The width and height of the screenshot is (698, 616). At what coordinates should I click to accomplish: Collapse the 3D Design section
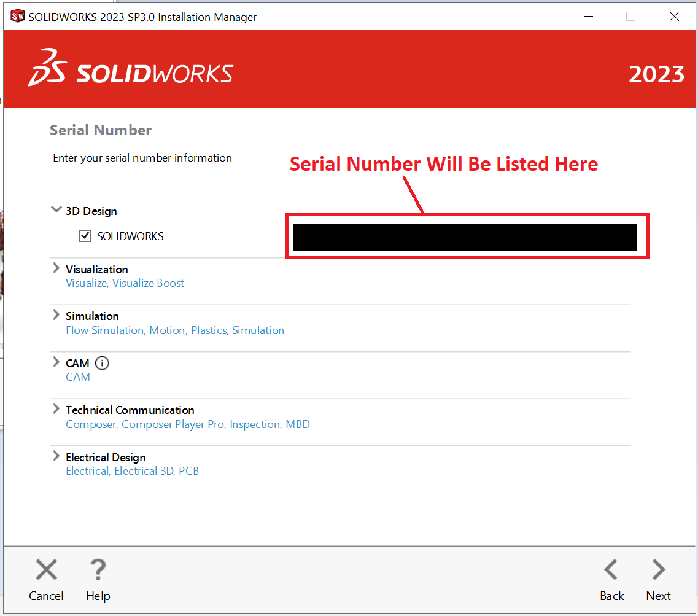click(56, 209)
